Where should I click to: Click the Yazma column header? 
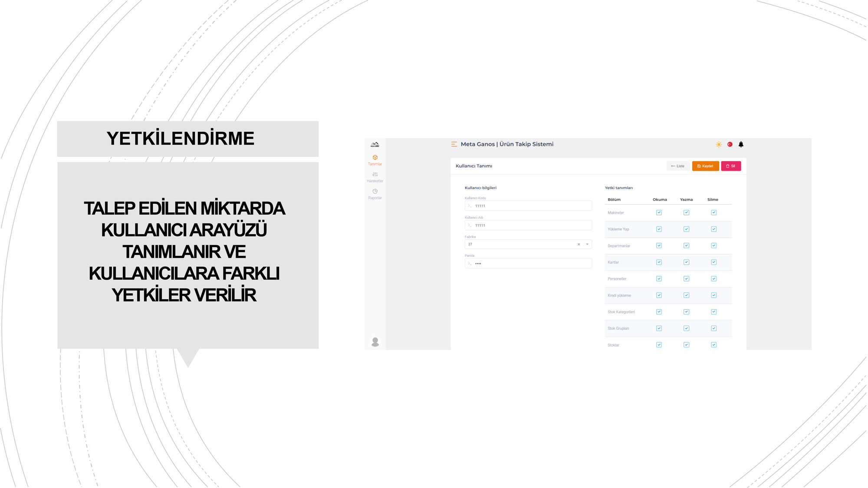tap(686, 200)
